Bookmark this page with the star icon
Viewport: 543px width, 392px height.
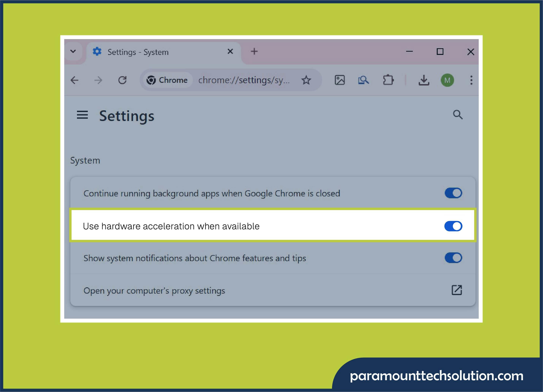click(306, 80)
